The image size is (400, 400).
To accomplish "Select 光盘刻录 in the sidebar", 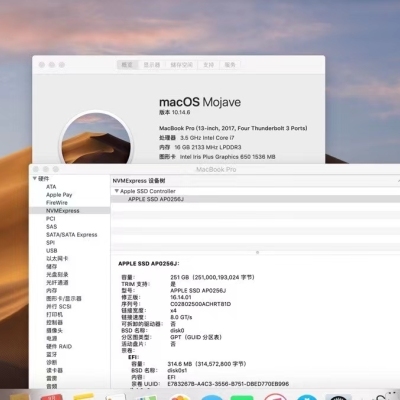I will tap(57, 275).
